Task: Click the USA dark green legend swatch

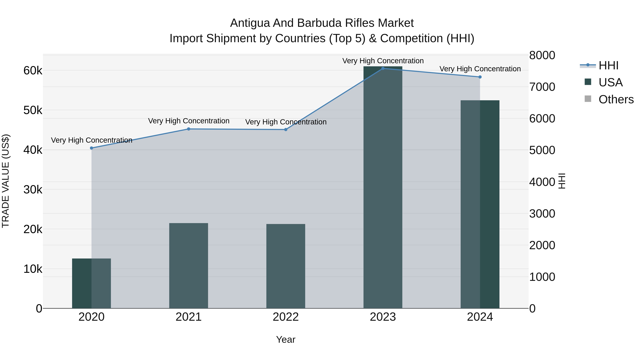Action: pyautogui.click(x=588, y=82)
